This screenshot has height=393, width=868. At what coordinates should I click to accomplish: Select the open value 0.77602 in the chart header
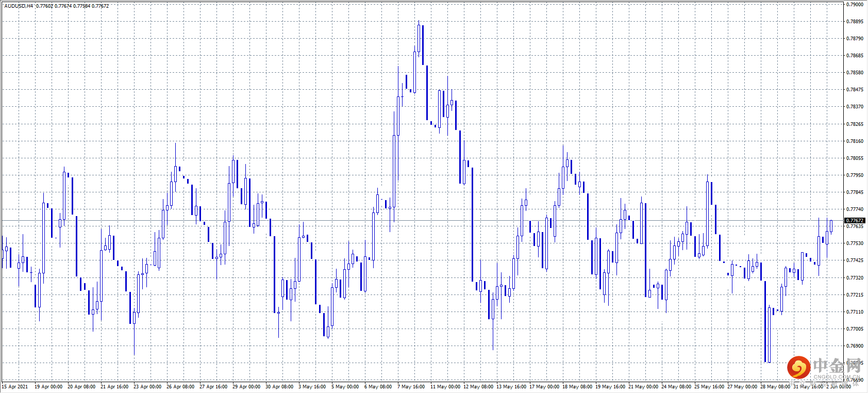pyautogui.click(x=44, y=6)
